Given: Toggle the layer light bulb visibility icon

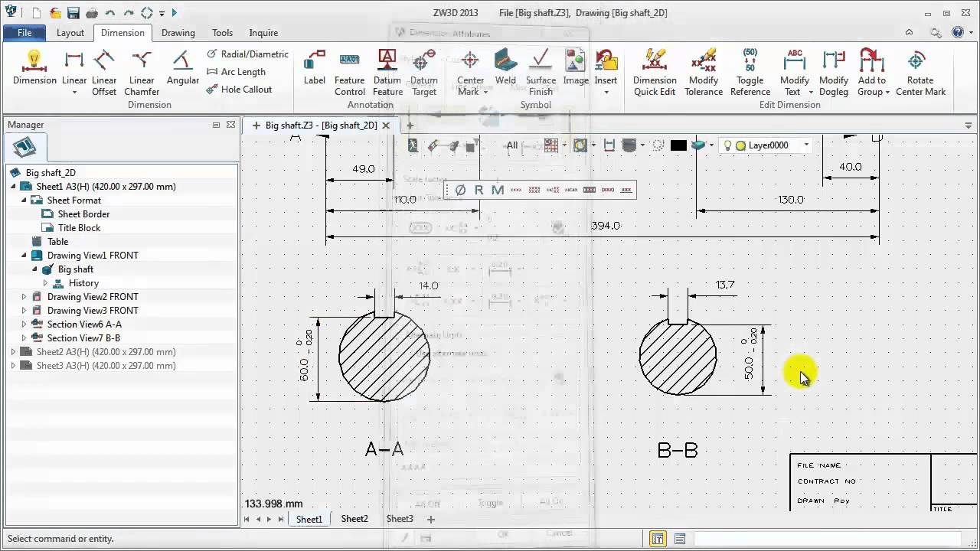Looking at the screenshot, I should [727, 145].
